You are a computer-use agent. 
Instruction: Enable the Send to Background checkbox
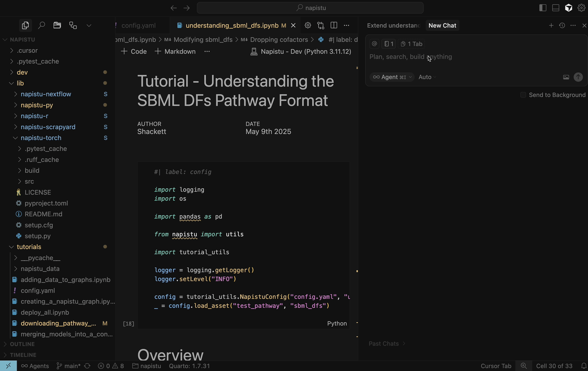click(x=523, y=95)
